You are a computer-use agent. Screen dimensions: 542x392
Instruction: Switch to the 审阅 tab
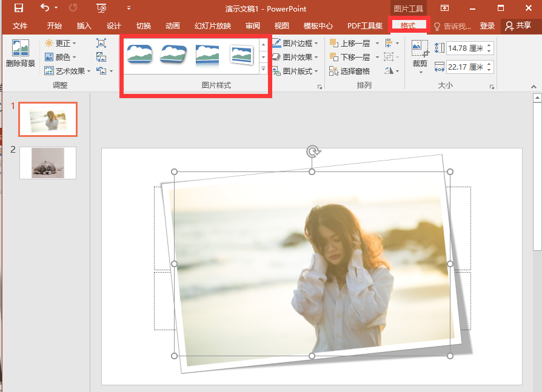pos(253,26)
